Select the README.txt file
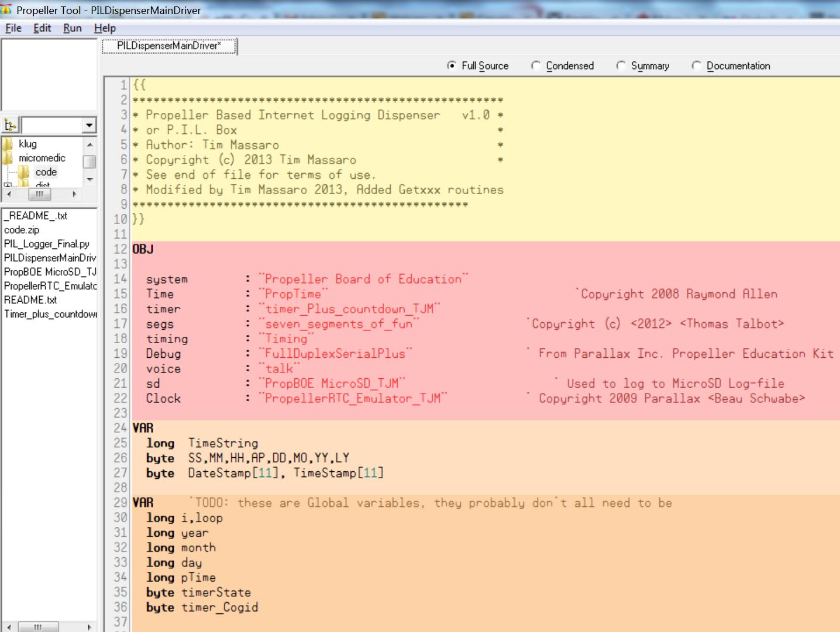This screenshot has width=840, height=632. pos(30,300)
